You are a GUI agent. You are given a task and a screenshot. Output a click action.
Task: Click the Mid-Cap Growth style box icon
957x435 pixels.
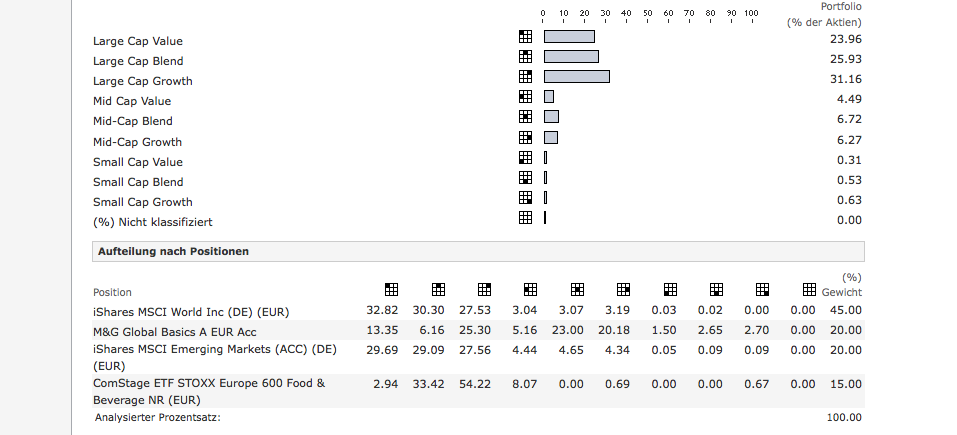[526, 137]
